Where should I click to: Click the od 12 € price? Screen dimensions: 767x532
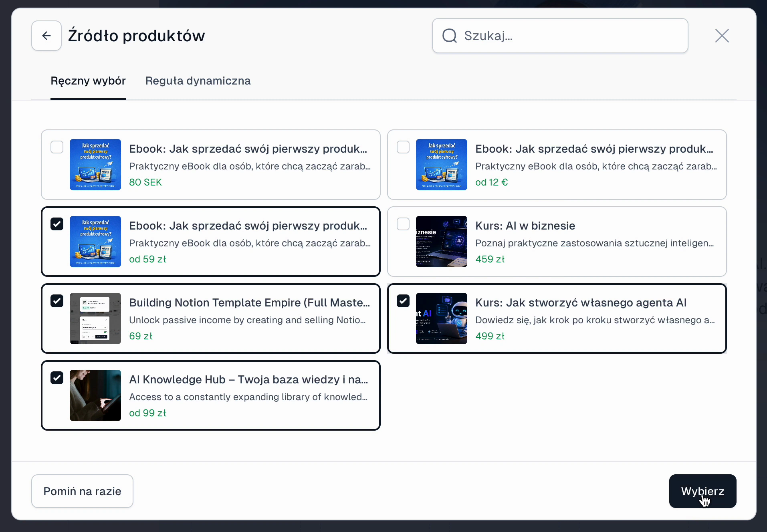tap(491, 182)
